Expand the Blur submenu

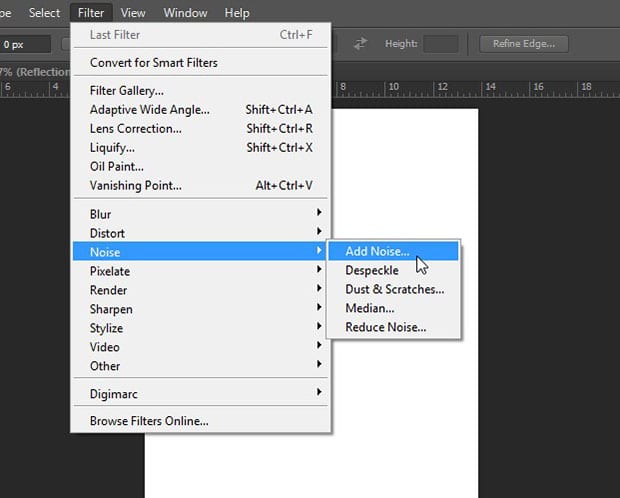pos(200,214)
